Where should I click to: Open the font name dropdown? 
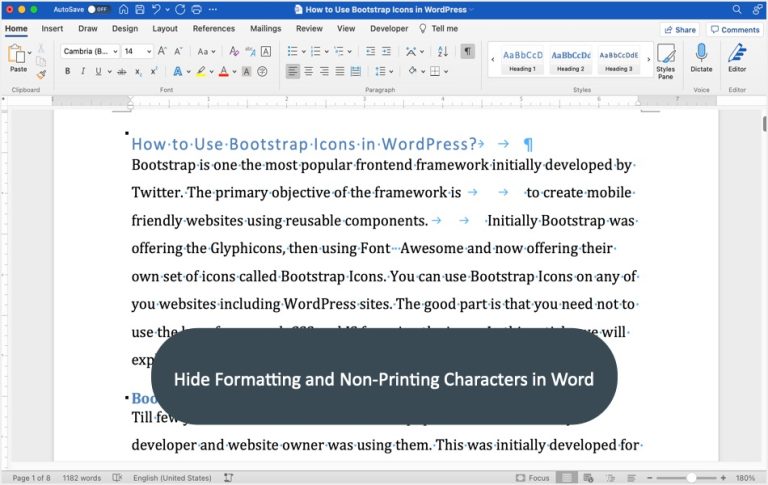click(115, 51)
